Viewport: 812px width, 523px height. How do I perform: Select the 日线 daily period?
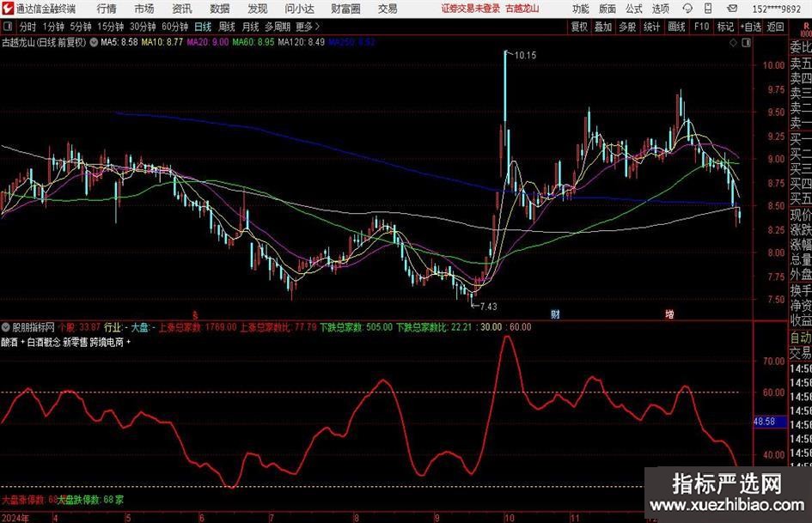[x=203, y=27]
